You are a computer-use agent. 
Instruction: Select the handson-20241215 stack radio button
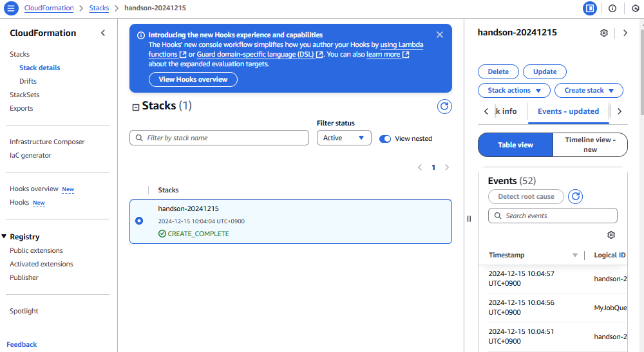coord(139,221)
